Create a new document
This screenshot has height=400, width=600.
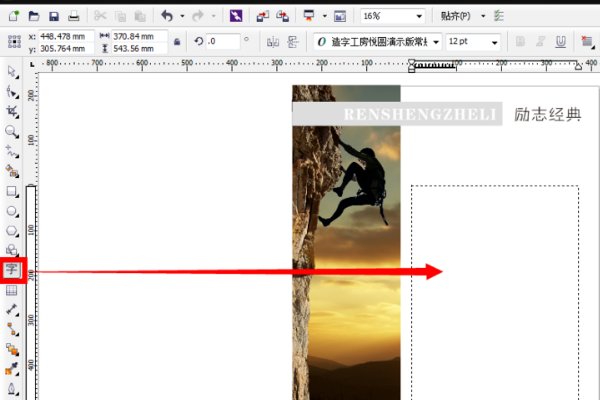(13, 17)
